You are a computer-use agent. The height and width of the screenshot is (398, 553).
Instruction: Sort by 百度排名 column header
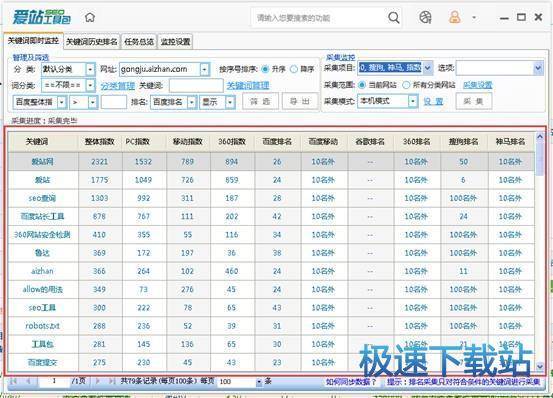pyautogui.click(x=277, y=142)
